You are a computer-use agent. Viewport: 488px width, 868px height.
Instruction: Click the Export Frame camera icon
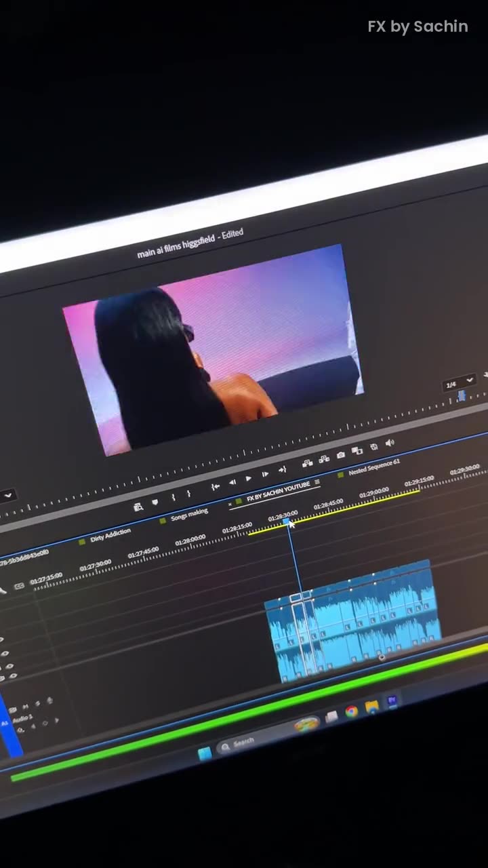coord(340,454)
